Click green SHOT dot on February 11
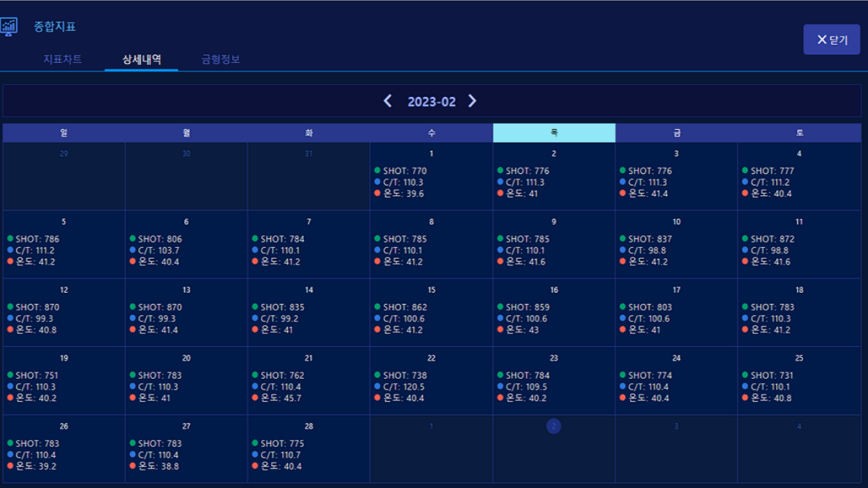 click(745, 239)
